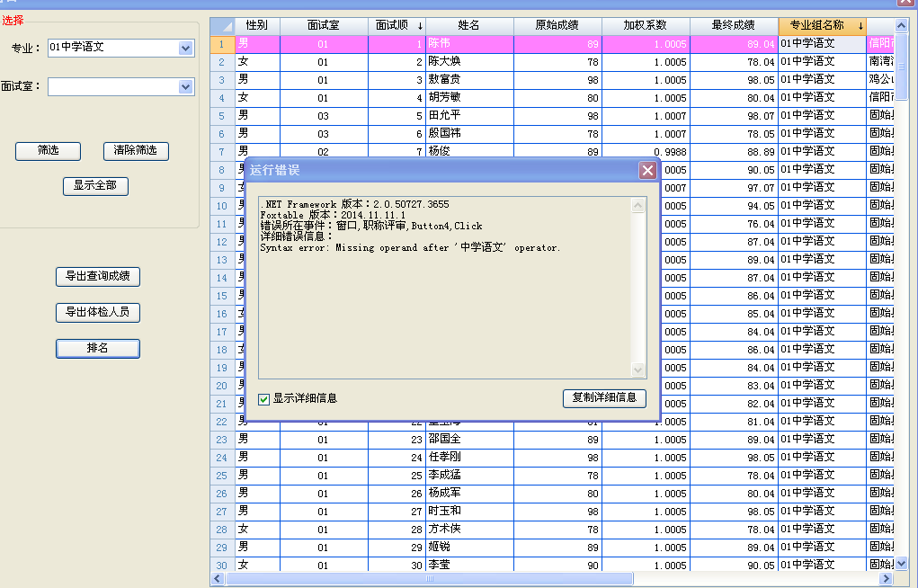This screenshot has height=588, width=918.
Task: Click final score cell 88.89
Action: [x=735, y=152]
